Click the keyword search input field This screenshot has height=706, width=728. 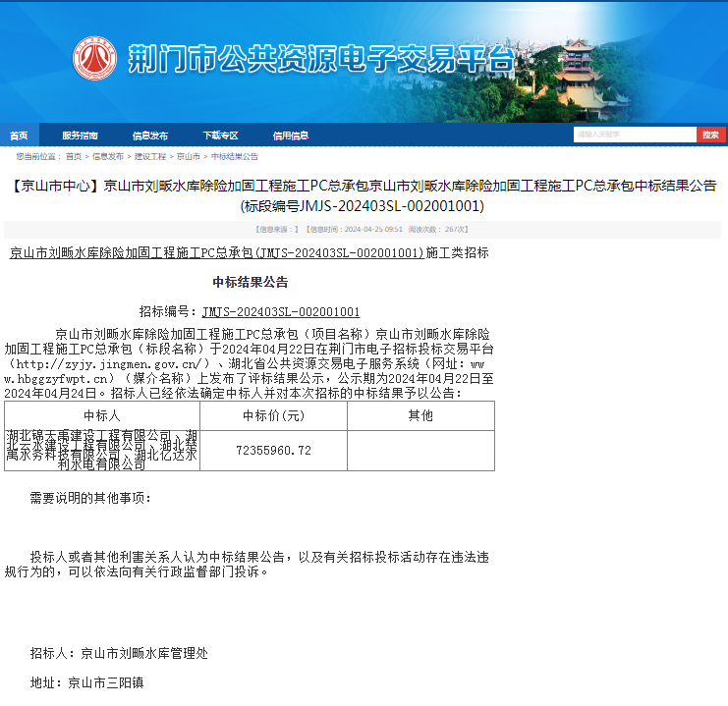(x=635, y=135)
